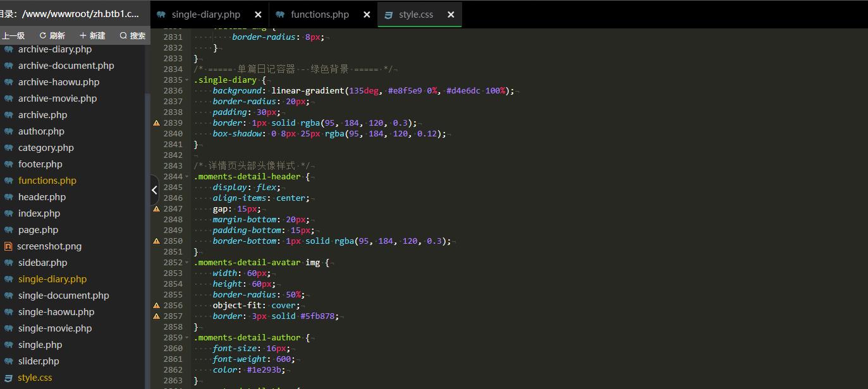Open index.php in file tree
This screenshot has height=389, width=868.
pyautogui.click(x=39, y=213)
